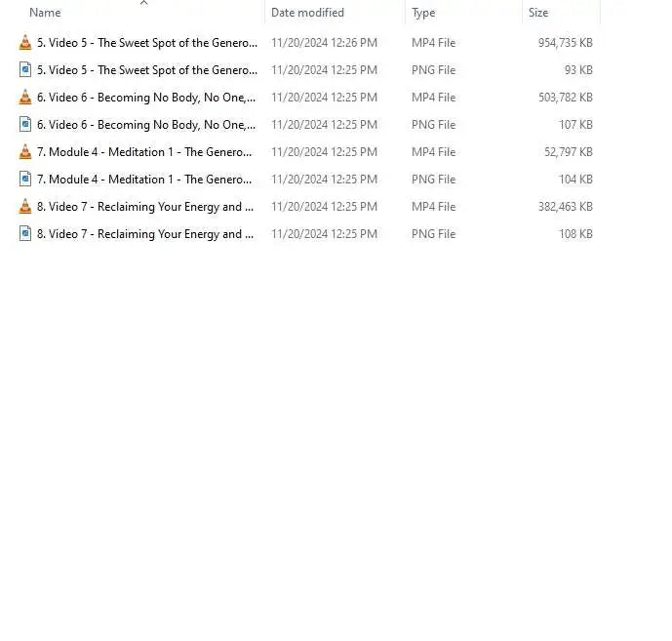Sort files by the Size column header

pos(538,13)
